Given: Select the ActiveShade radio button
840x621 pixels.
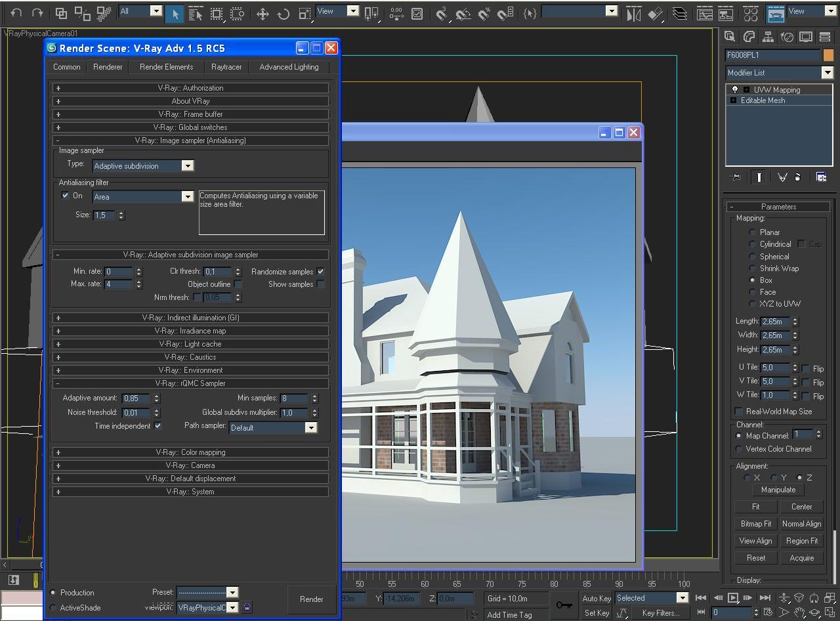Looking at the screenshot, I should (53, 608).
